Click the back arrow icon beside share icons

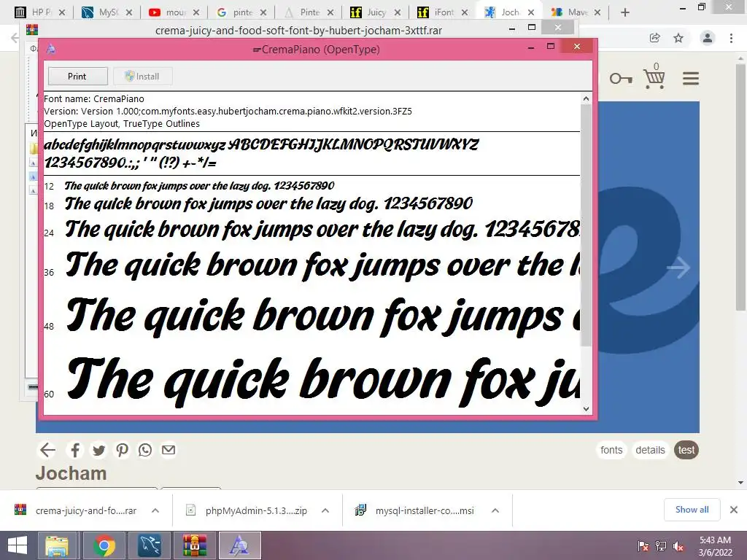tap(47, 450)
